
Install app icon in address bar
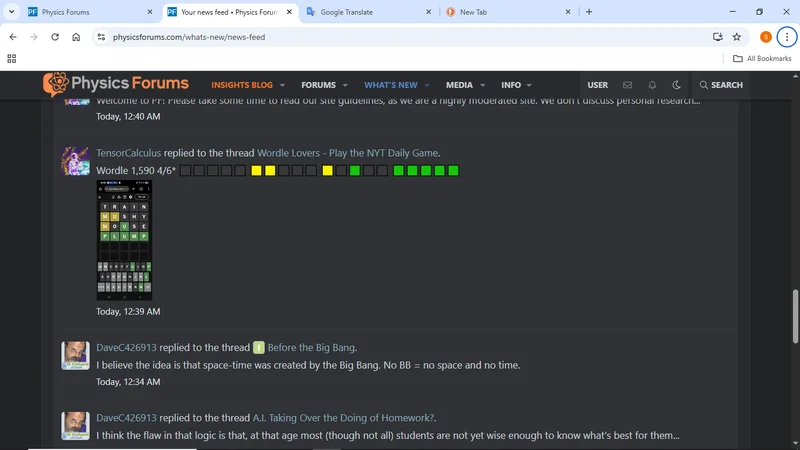[718, 37]
